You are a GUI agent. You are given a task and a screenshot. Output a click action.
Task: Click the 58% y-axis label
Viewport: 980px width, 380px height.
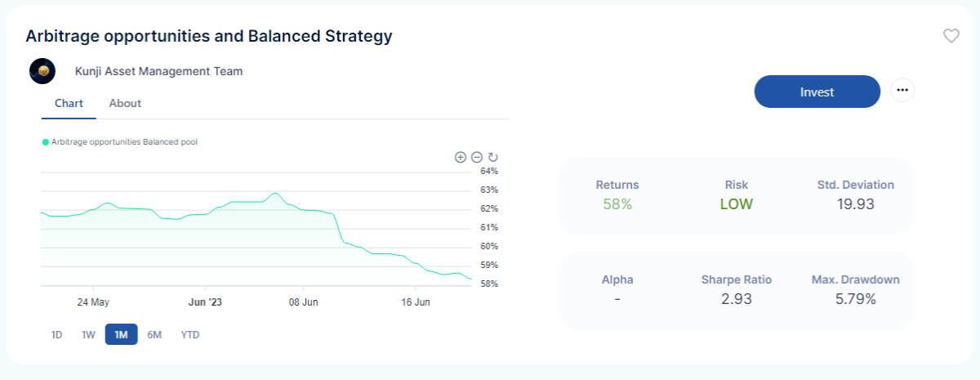[489, 284]
